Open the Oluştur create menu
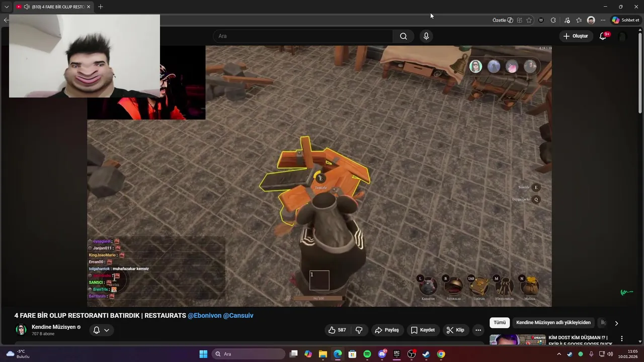 click(x=576, y=36)
